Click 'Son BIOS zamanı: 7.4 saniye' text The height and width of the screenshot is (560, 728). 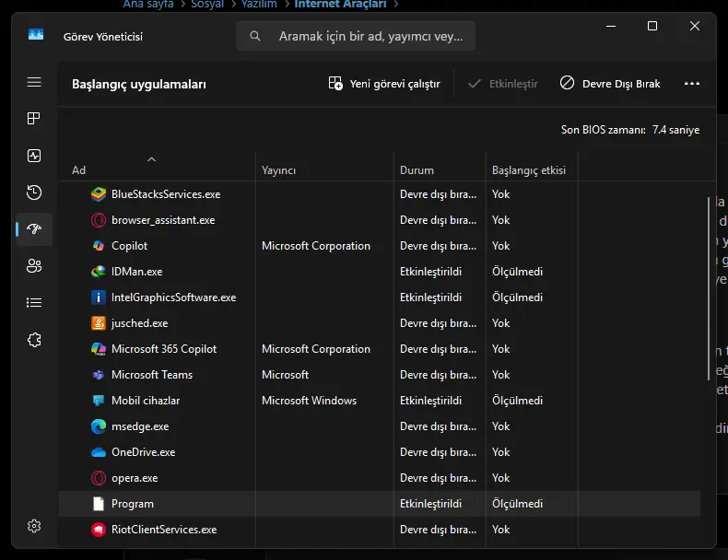pyautogui.click(x=630, y=130)
